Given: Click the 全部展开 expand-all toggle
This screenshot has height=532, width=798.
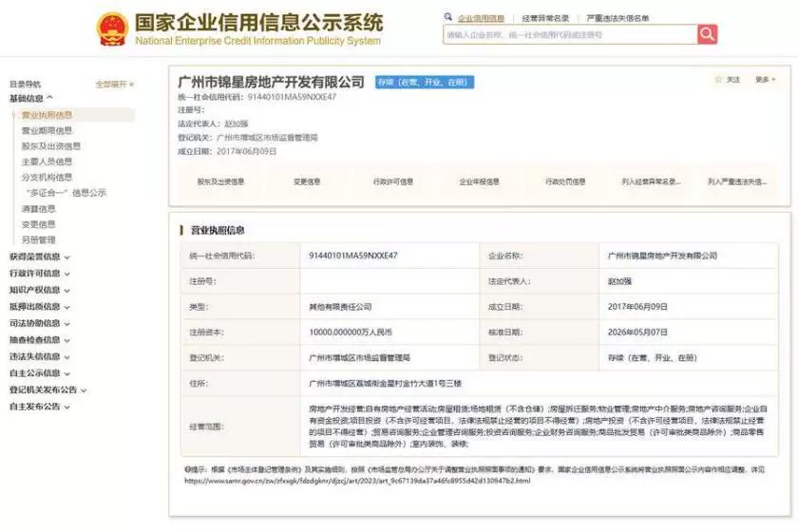Looking at the screenshot, I should pos(115,84).
